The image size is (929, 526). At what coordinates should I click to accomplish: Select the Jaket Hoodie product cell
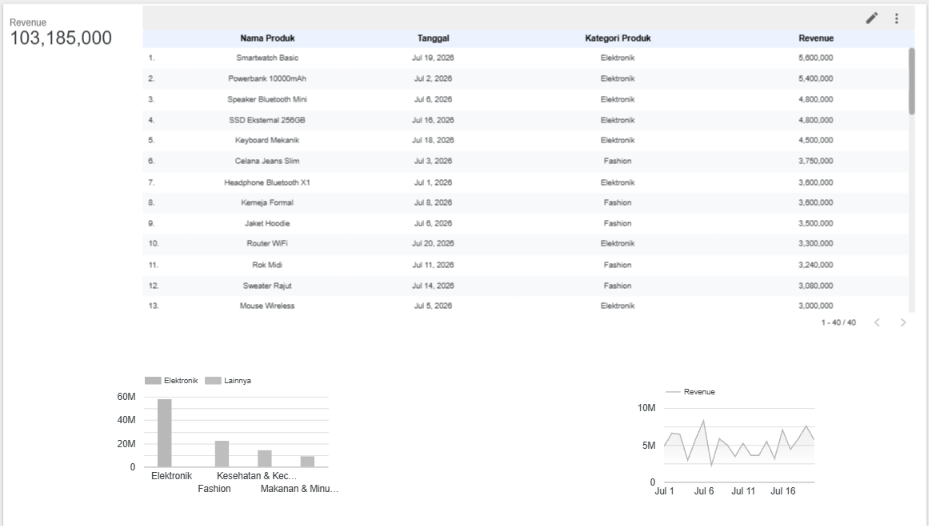267,223
